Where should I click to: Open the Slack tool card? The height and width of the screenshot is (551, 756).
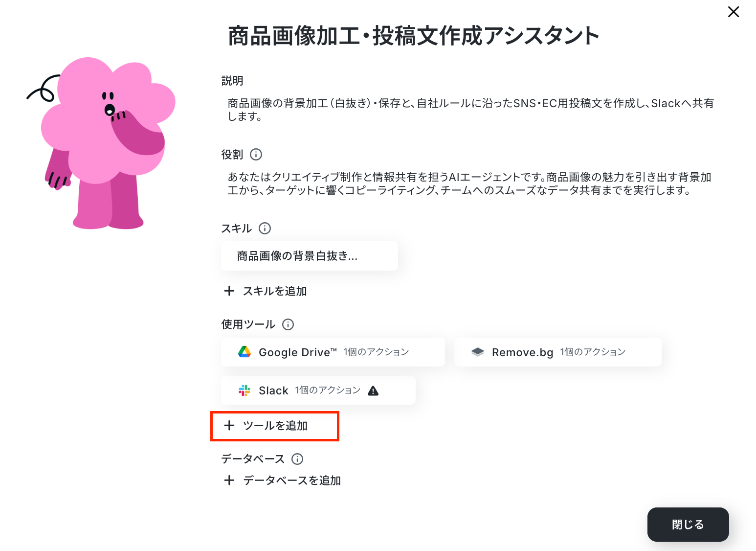point(318,390)
